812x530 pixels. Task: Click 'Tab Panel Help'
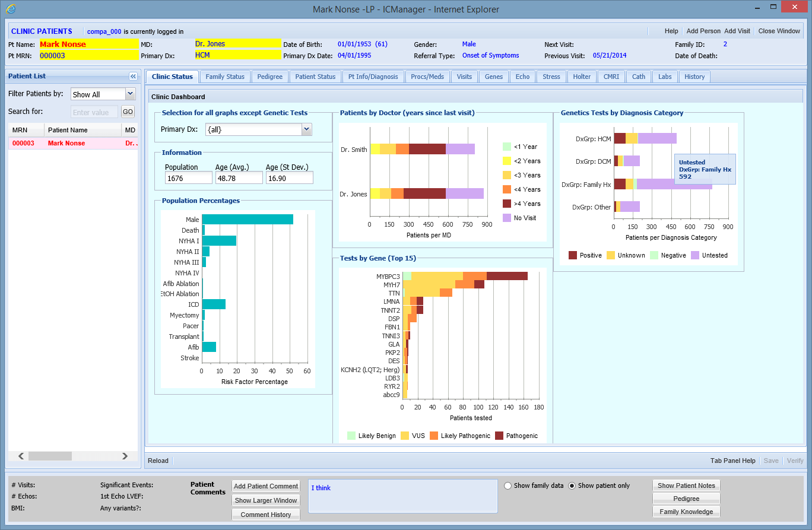click(732, 460)
